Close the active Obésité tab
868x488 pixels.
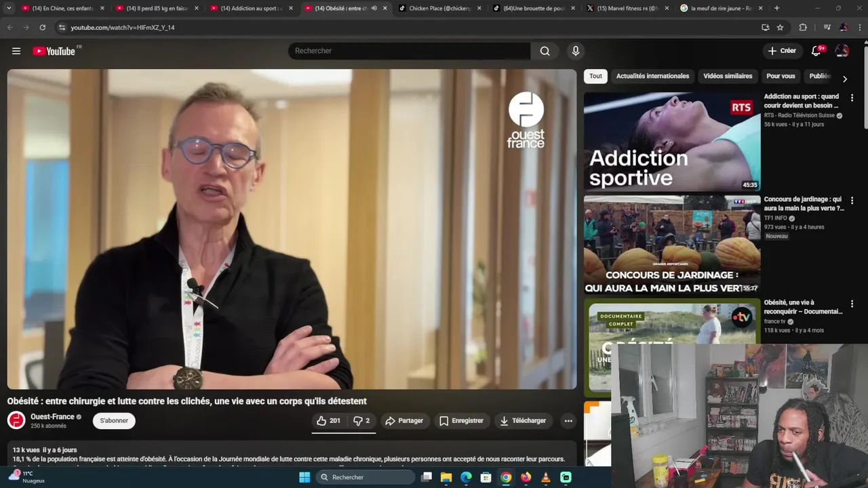click(x=385, y=8)
